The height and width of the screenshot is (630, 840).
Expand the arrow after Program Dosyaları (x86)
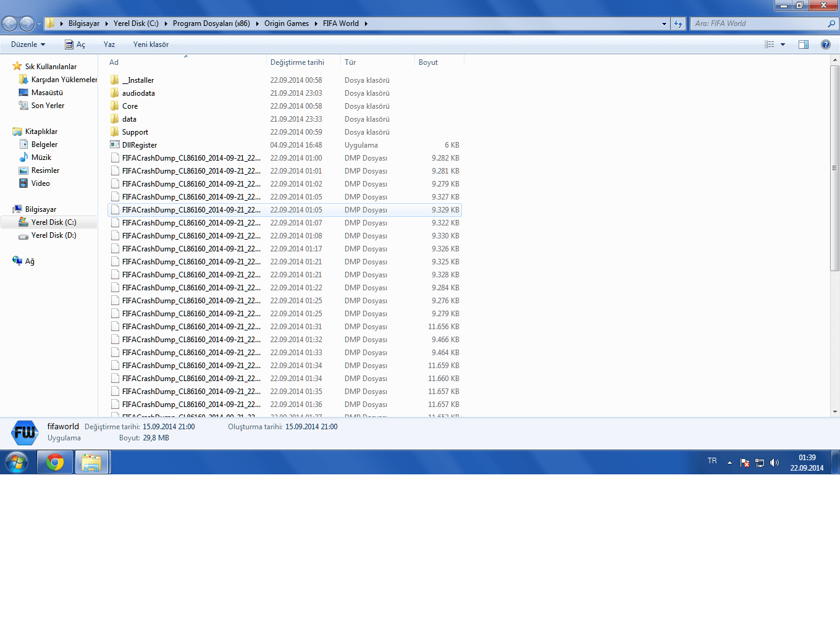click(258, 23)
